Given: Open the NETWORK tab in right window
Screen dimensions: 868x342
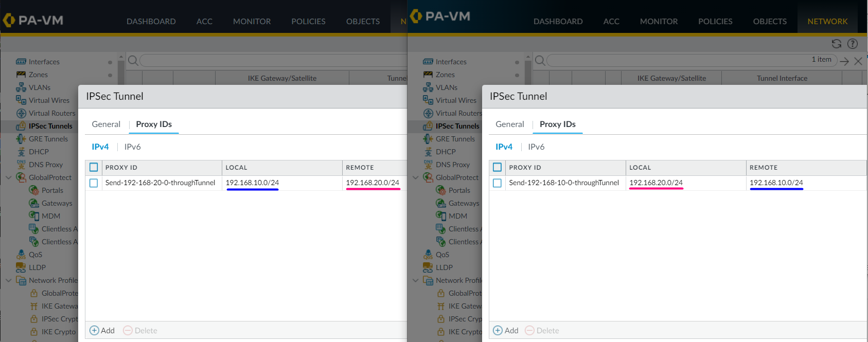Looking at the screenshot, I should coord(827,21).
